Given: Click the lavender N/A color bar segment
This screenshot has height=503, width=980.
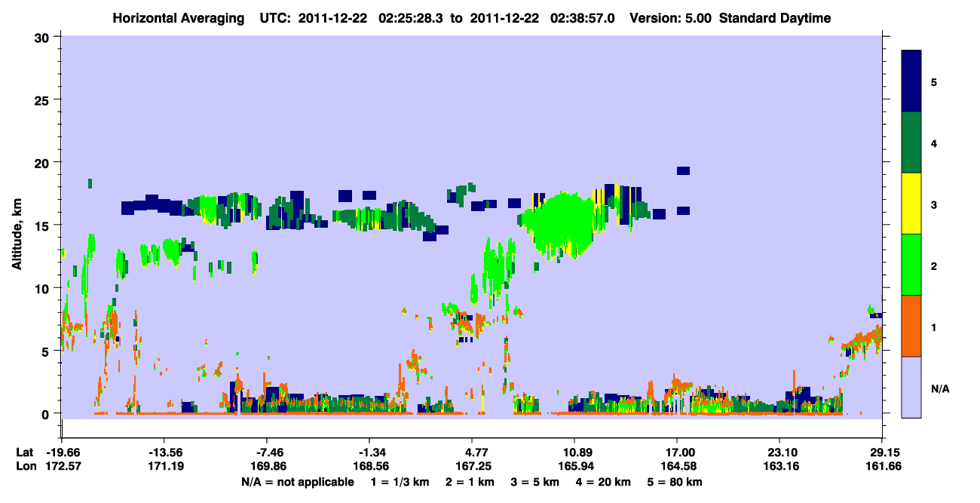Looking at the screenshot, I should click(911, 386).
